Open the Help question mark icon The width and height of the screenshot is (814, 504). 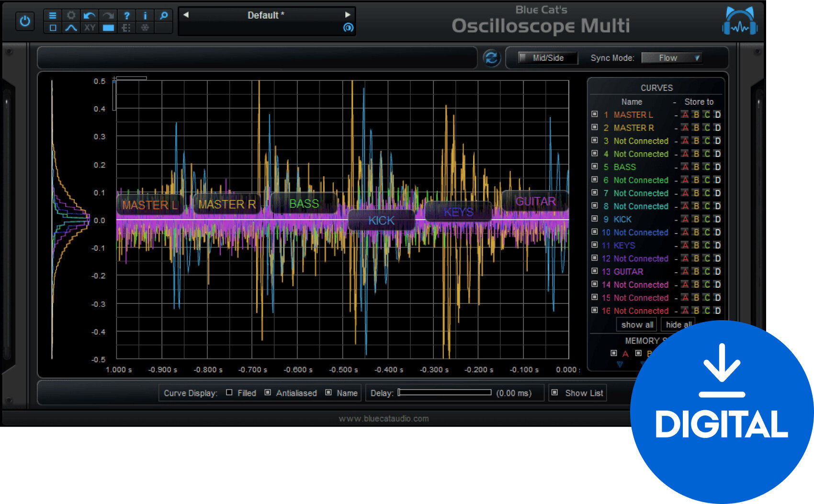pyautogui.click(x=126, y=15)
